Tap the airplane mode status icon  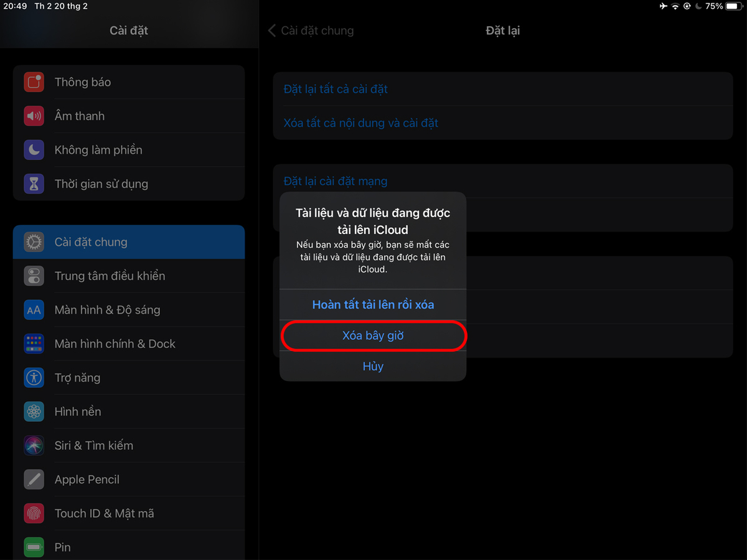point(663,6)
